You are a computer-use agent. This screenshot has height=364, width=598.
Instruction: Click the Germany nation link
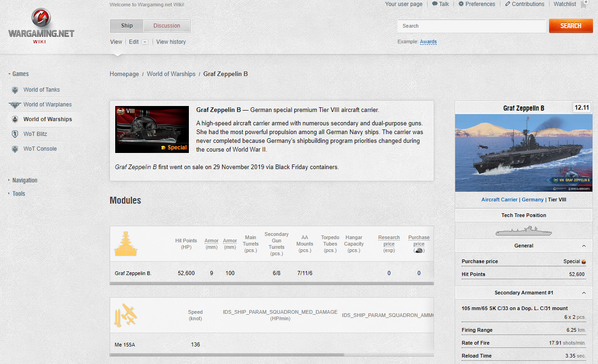point(533,200)
